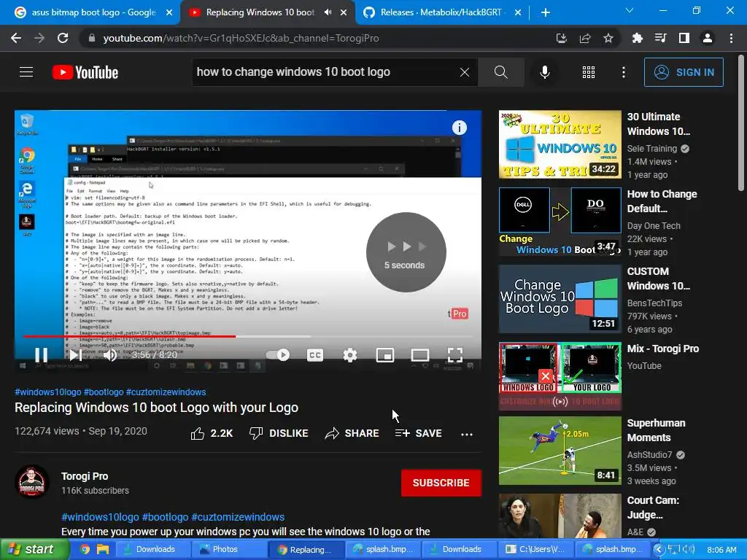Mute audio icon on YouTube tab
747x560 pixels.
click(x=328, y=12)
